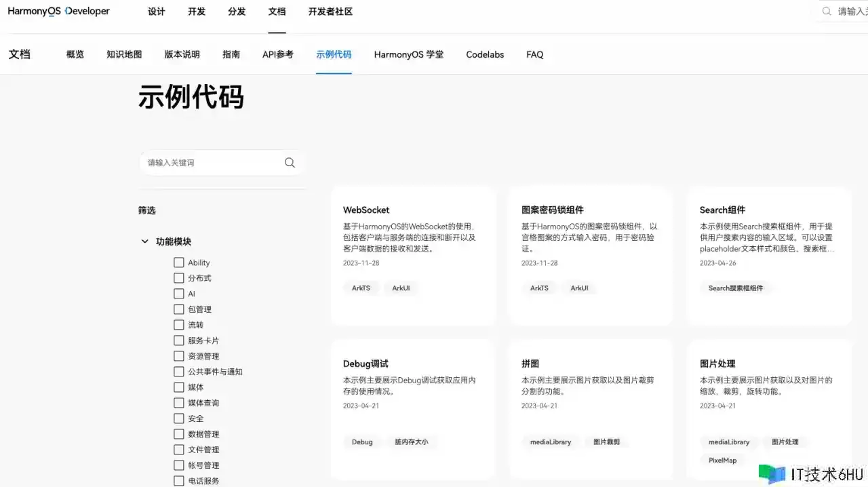
Task: Select the 流转 checkbox
Action: (179, 325)
